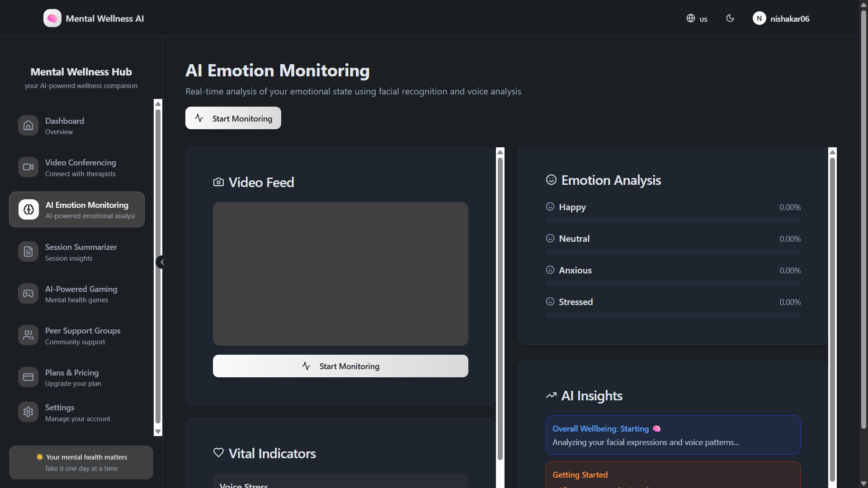Open the nishakar06 user account menu
The width and height of the screenshot is (868, 488).
(781, 19)
